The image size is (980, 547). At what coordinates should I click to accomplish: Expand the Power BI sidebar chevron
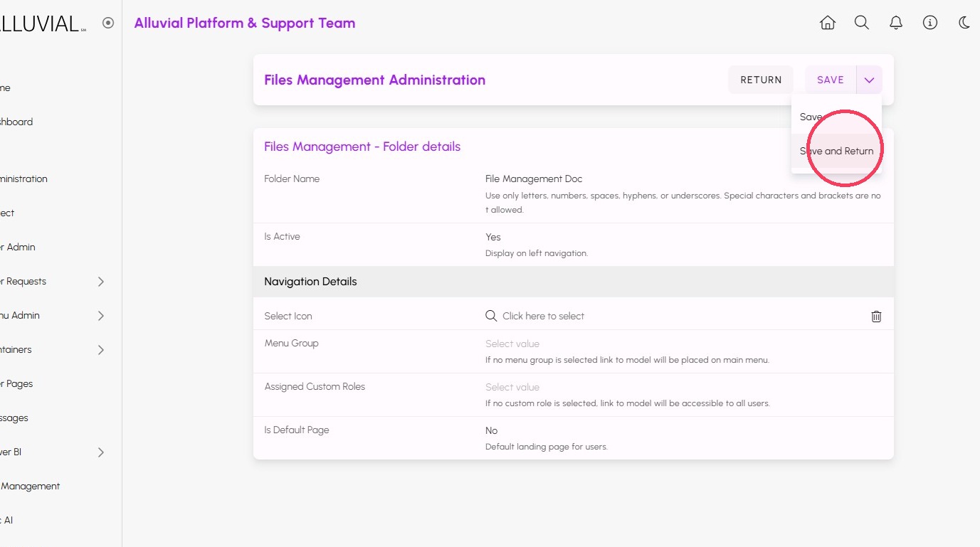click(x=101, y=452)
